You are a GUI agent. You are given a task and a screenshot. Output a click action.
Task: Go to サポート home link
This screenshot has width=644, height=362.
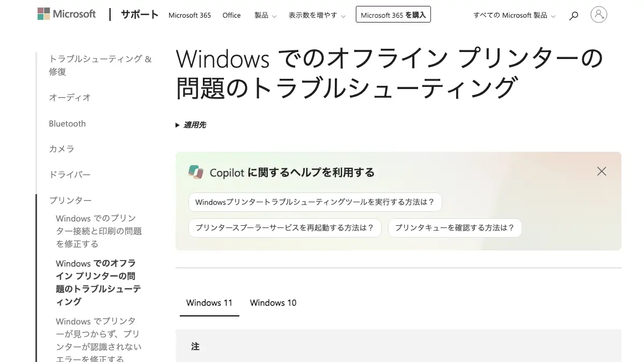point(140,14)
